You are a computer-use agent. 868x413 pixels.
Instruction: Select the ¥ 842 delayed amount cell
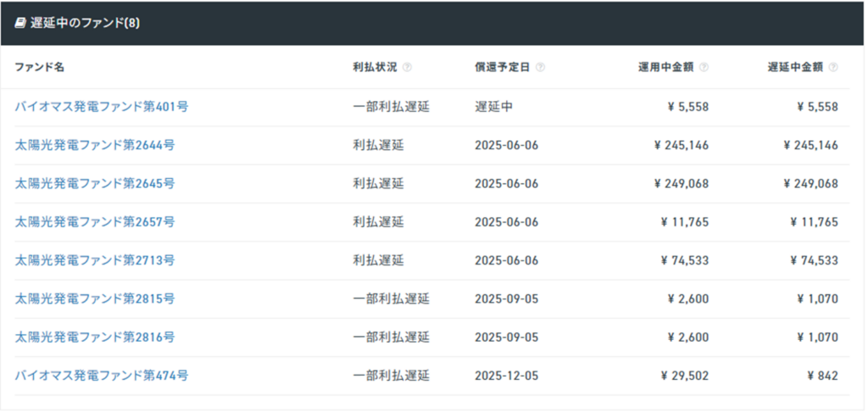click(x=822, y=376)
